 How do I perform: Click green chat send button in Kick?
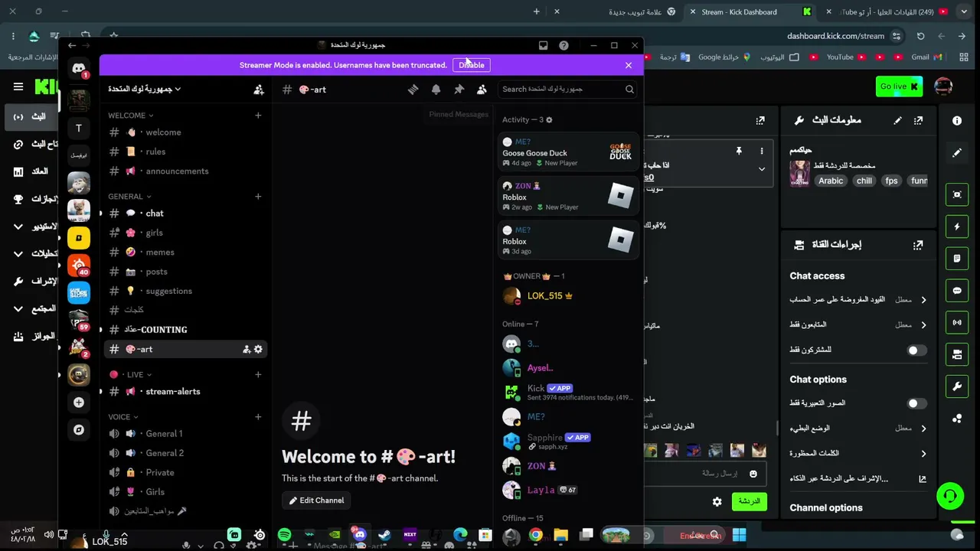coord(749,502)
